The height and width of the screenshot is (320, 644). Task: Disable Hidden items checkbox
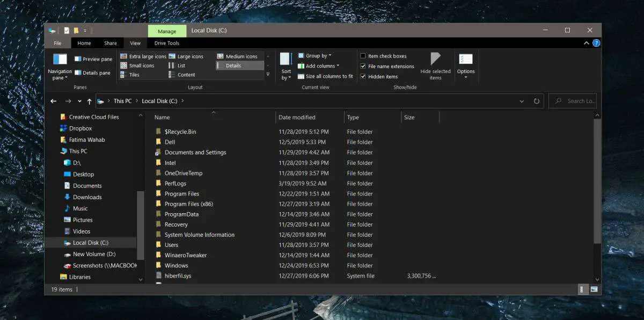pos(363,76)
